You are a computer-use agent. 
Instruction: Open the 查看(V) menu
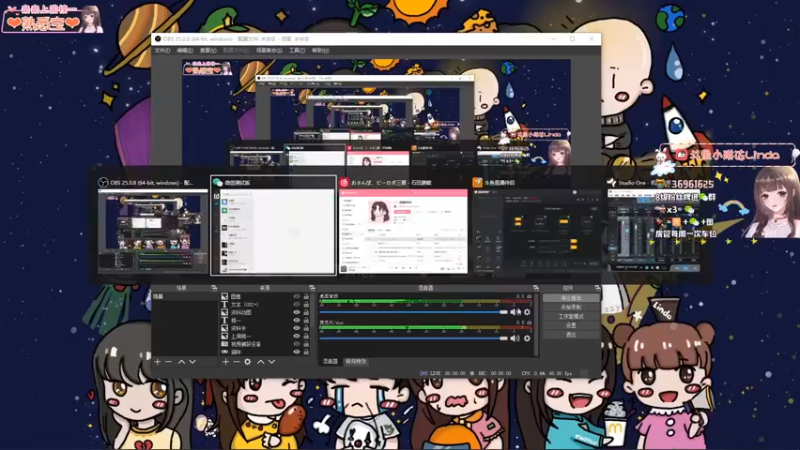click(x=208, y=51)
